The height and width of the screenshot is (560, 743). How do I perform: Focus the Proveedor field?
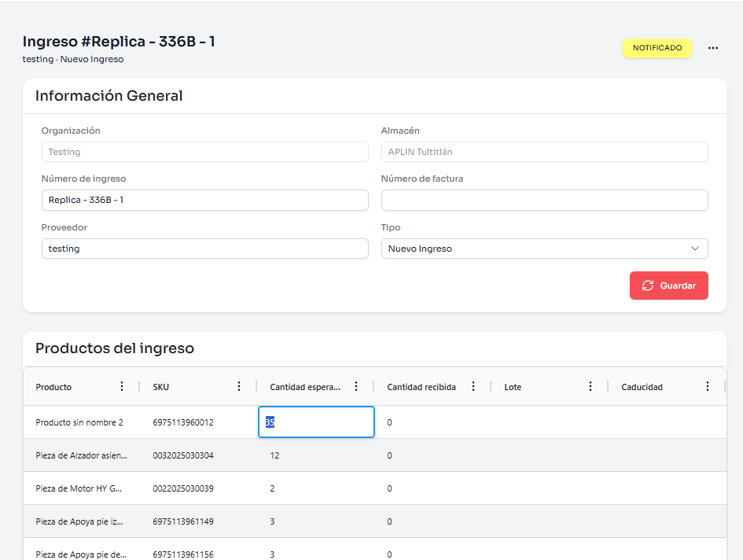(204, 249)
